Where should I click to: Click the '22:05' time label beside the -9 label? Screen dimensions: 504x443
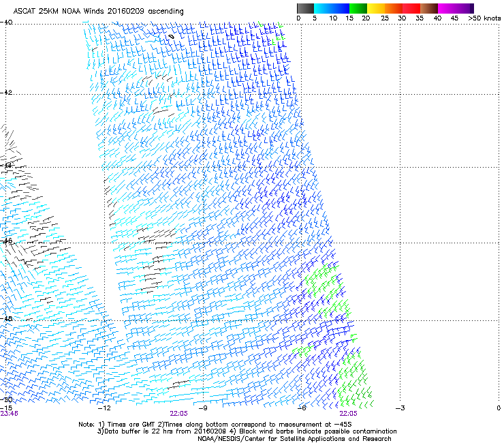(x=178, y=414)
